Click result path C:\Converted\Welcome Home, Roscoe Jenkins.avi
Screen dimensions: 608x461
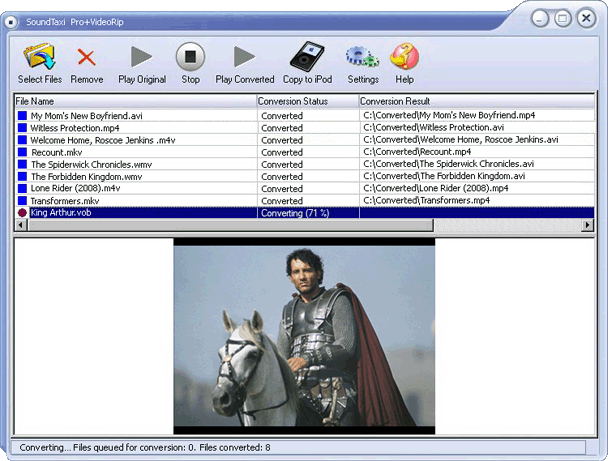[x=461, y=139]
